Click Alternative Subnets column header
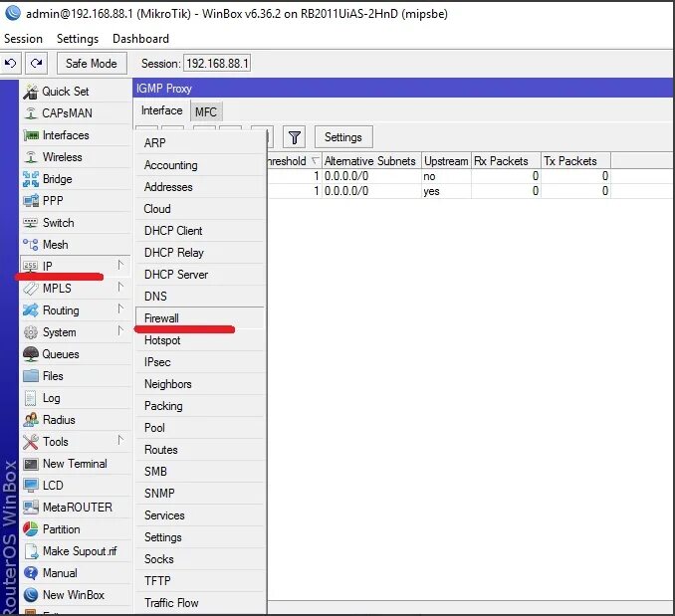The width and height of the screenshot is (675, 616). click(371, 161)
